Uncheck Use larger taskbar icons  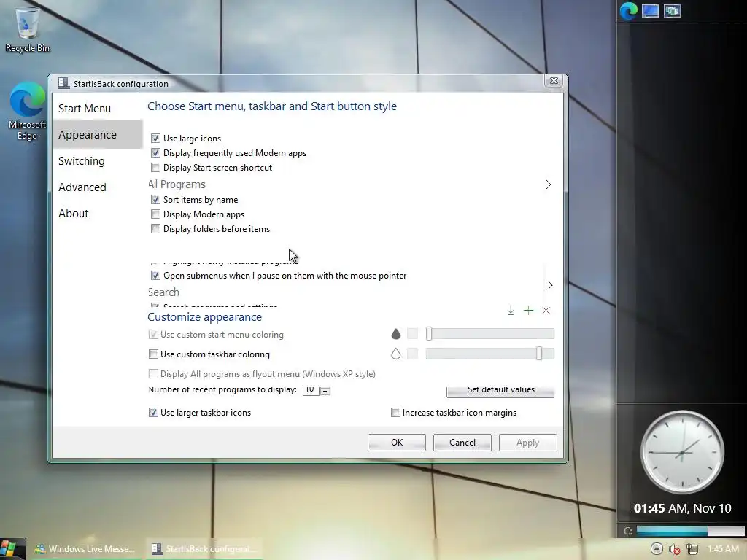pos(153,413)
